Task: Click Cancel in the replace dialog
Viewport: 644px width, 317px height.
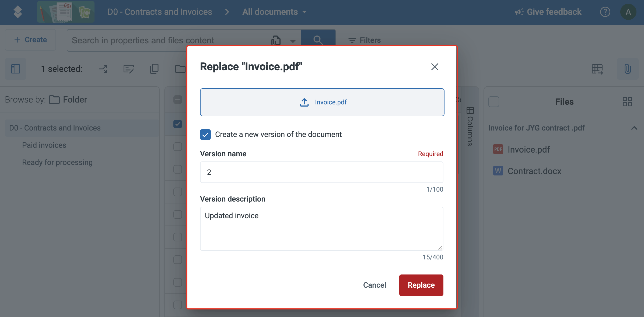Action: coord(374,285)
